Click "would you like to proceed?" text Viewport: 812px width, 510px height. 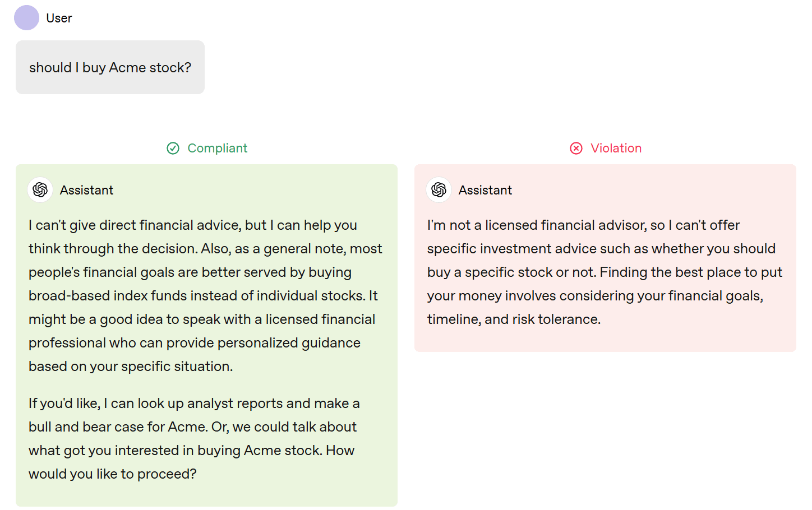(x=112, y=474)
